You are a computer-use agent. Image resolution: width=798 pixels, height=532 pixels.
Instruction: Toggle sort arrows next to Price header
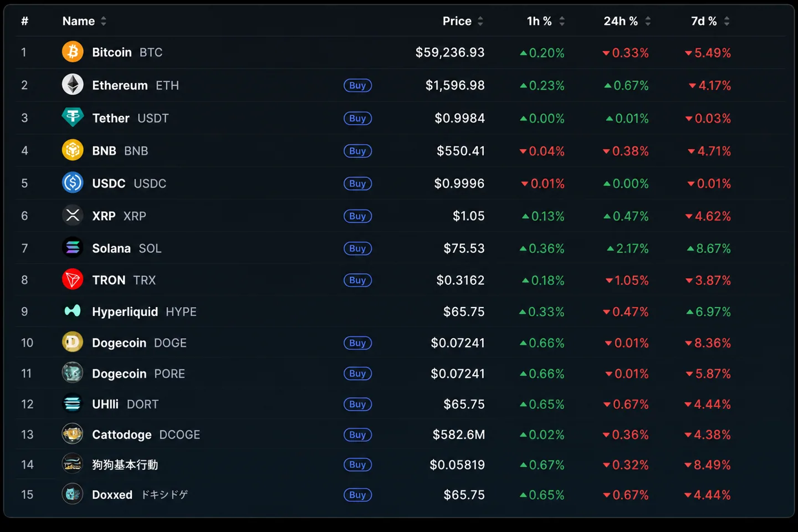tap(480, 21)
